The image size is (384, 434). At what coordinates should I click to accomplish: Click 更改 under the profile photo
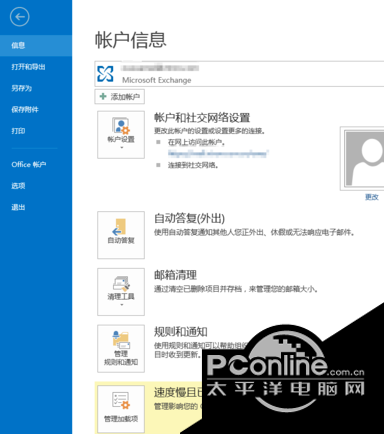pos(372,197)
